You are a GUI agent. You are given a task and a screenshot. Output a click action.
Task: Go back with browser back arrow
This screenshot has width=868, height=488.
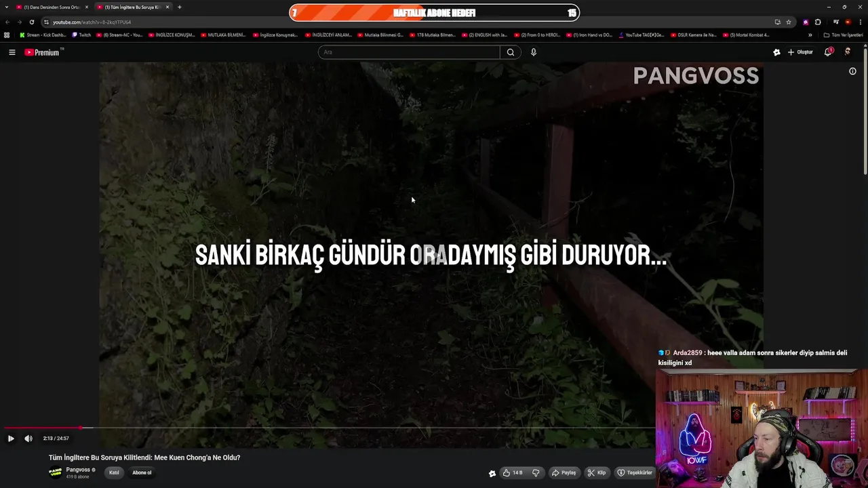pyautogui.click(x=7, y=22)
